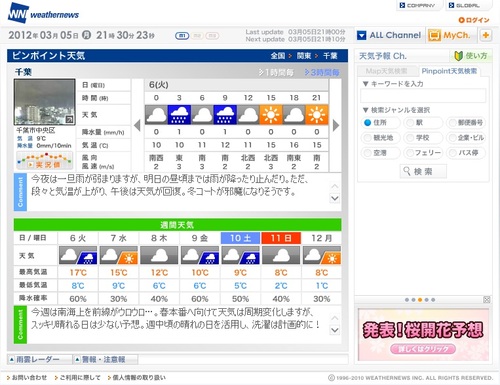Open the 実況値 observation chart button
This screenshot has height=385, width=500.
(x=44, y=161)
